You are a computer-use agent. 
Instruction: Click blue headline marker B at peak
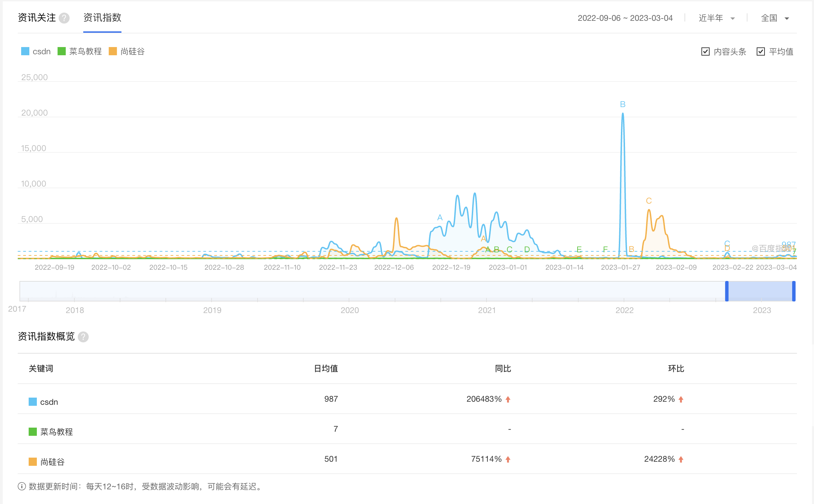623,104
